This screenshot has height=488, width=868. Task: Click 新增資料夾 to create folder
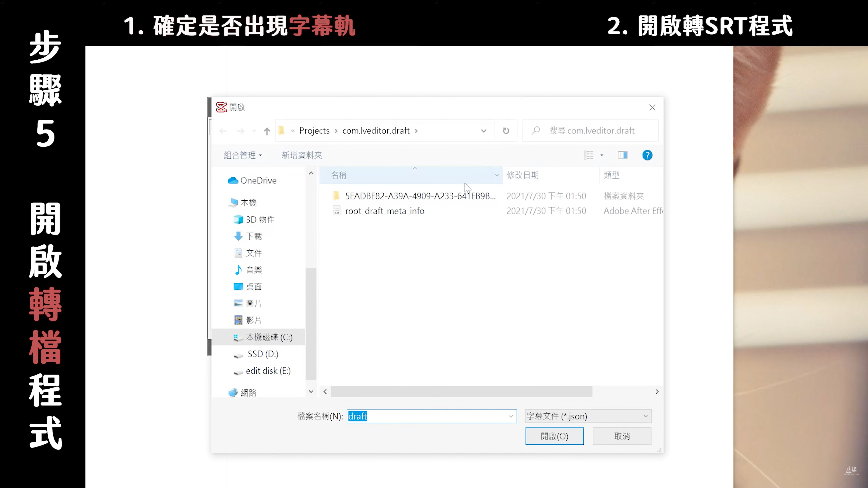[x=302, y=155]
